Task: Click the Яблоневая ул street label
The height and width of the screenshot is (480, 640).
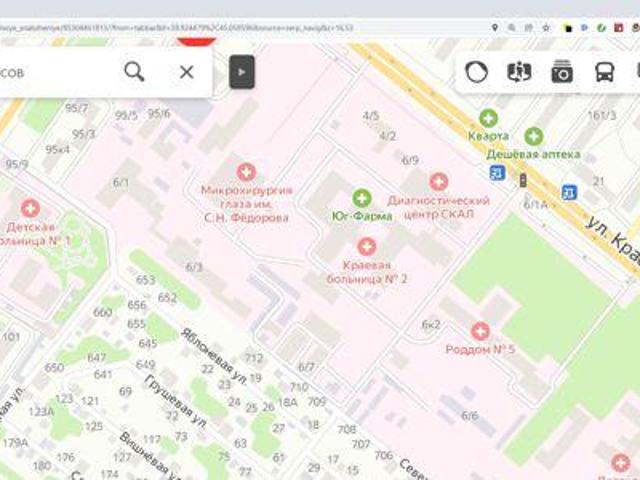Action: pos(213,355)
